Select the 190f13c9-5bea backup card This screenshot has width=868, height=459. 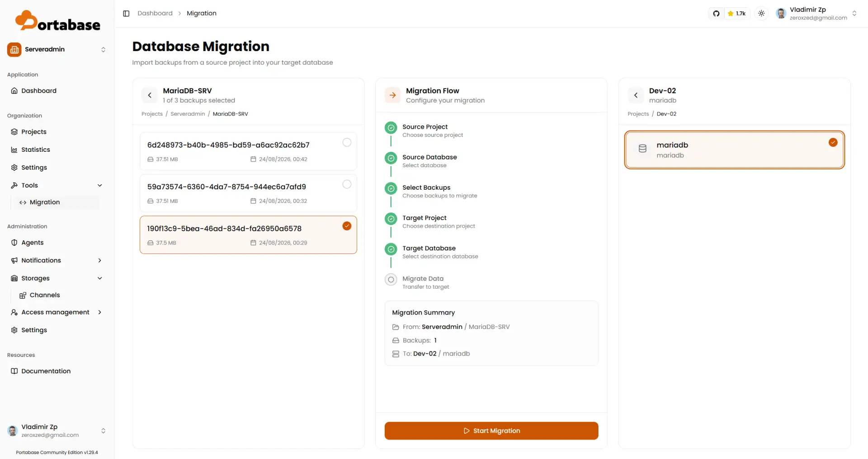click(x=248, y=235)
